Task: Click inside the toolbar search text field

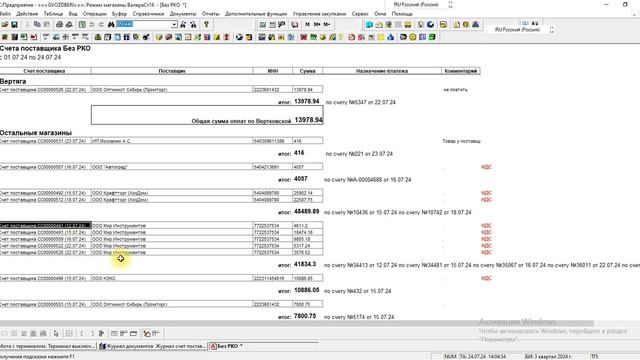Action: [144, 24]
